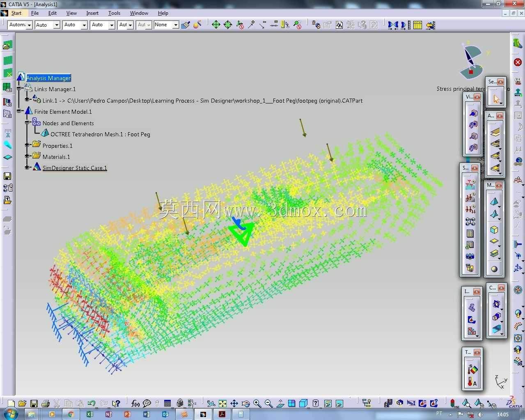Click the globe link icon in the right toolbar
525x420 pixels.
tap(518, 161)
